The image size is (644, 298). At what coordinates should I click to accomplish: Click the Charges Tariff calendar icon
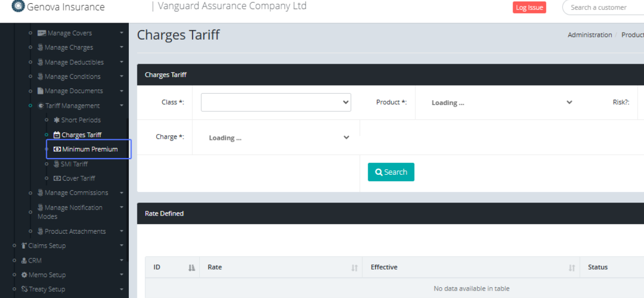coord(57,135)
